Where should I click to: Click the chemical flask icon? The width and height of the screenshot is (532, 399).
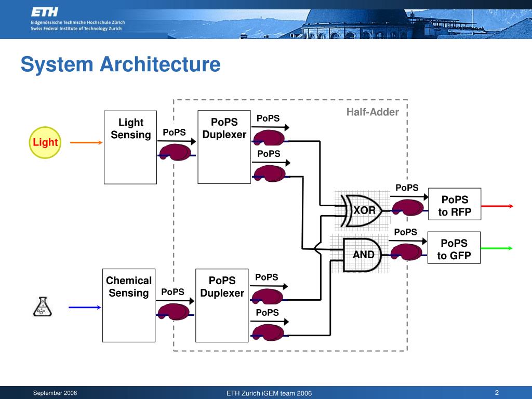click(43, 307)
